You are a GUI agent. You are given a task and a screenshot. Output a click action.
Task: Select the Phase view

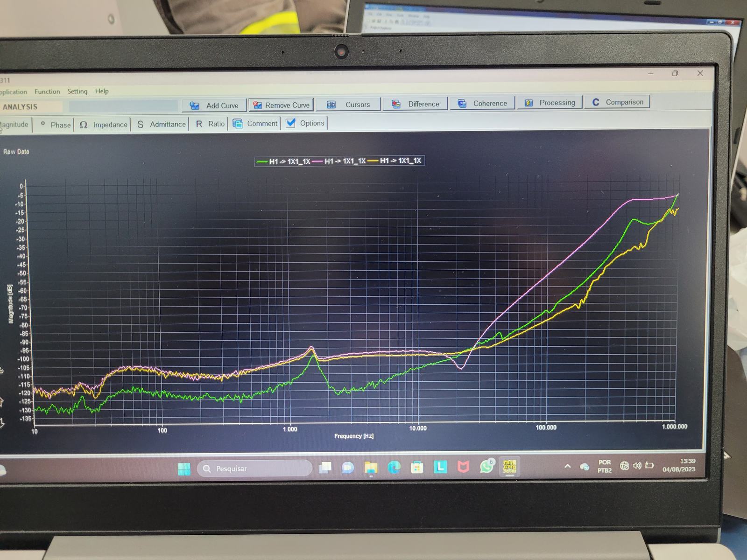click(55, 125)
